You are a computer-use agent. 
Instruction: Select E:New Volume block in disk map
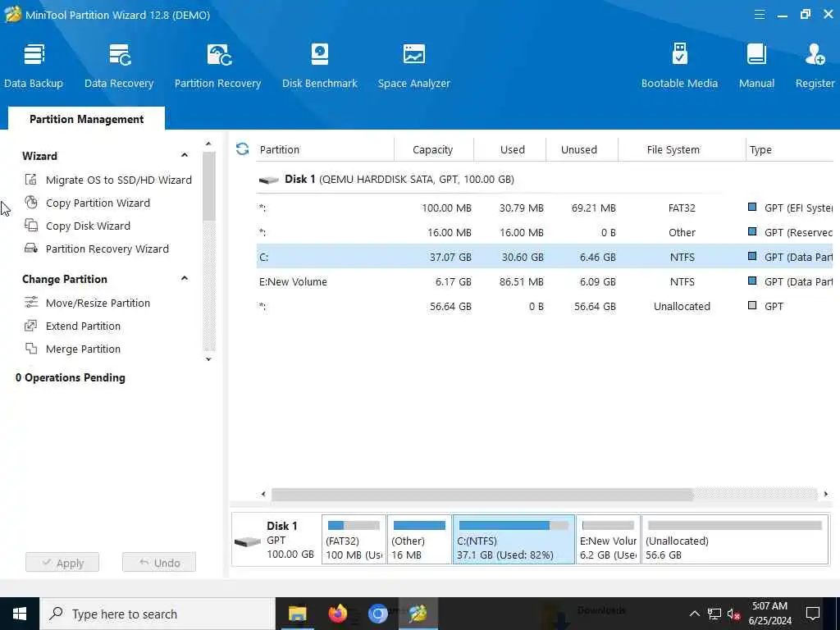608,540
